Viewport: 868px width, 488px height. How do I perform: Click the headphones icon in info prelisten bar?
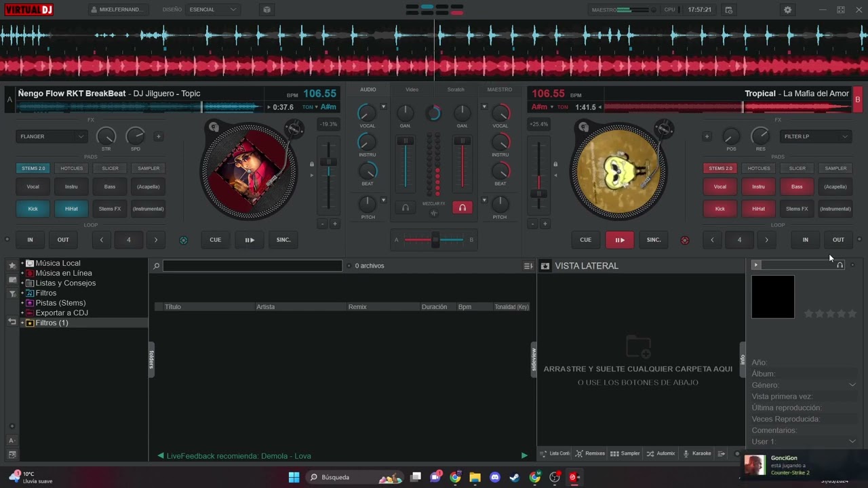(x=840, y=265)
